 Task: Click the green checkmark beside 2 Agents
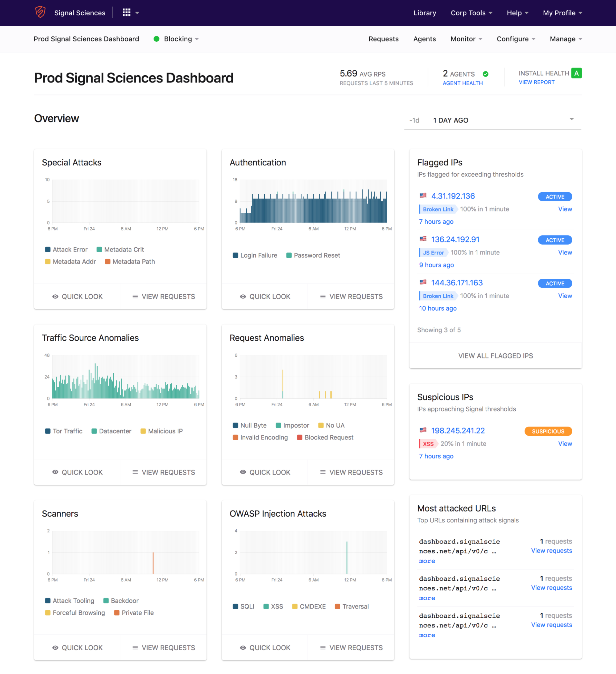pos(486,73)
